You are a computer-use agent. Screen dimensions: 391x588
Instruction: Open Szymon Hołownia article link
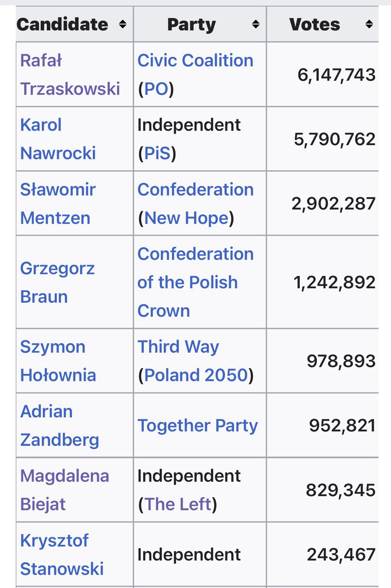[x=58, y=361]
